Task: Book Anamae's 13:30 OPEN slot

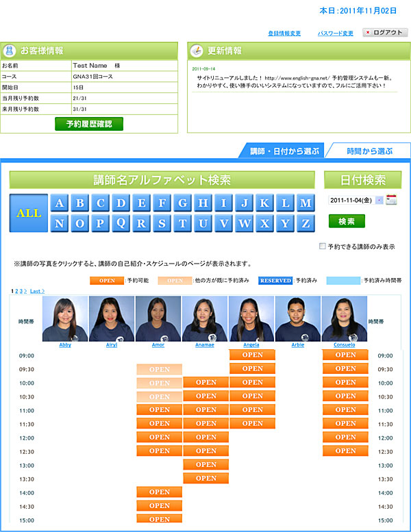Action: [206, 479]
